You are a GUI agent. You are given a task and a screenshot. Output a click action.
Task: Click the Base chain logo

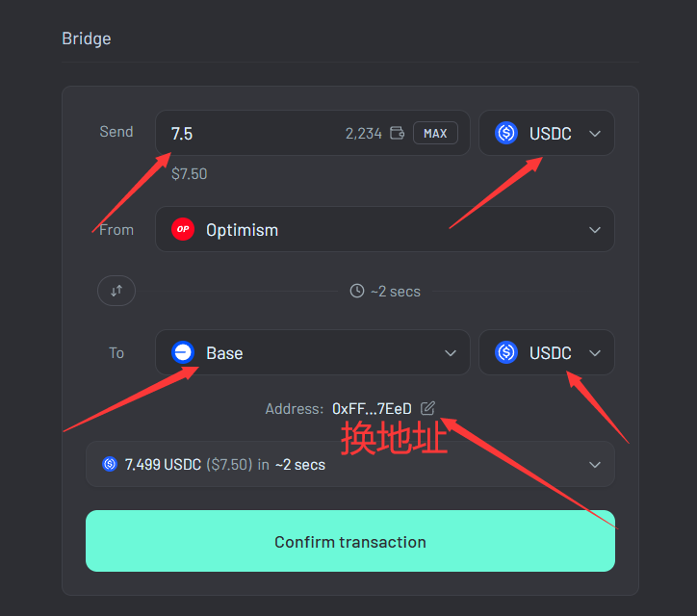(183, 353)
